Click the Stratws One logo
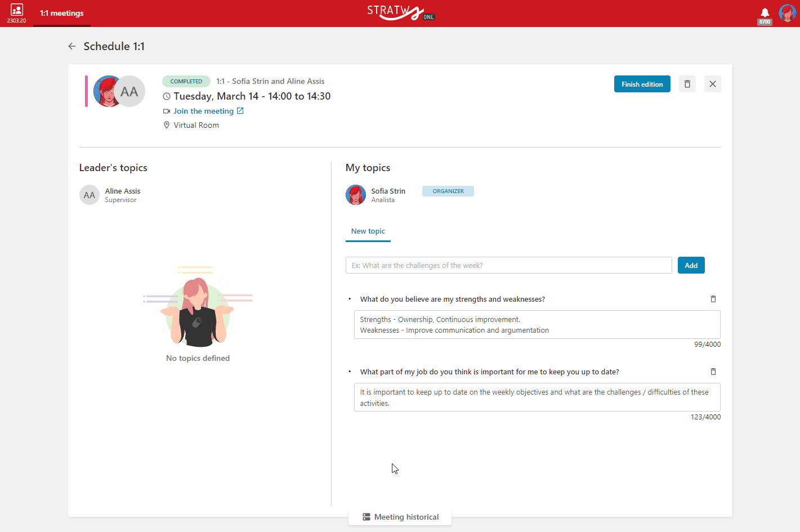This screenshot has height=532, width=800. point(400,12)
